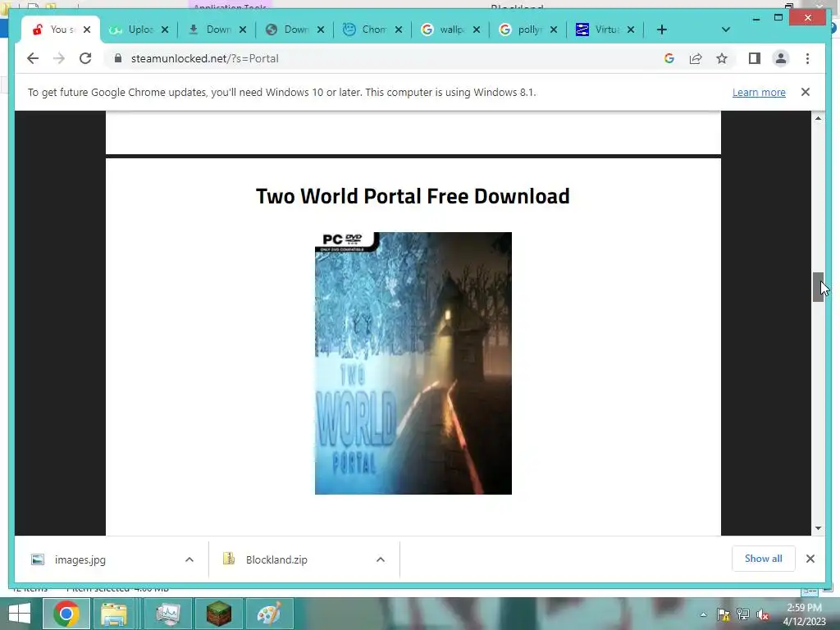
Task: Open the Learn more link
Action: coord(759,92)
